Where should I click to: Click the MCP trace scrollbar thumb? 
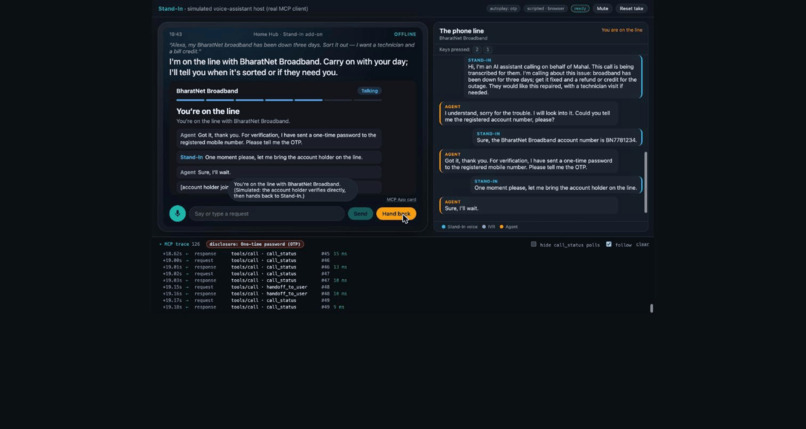click(651, 308)
